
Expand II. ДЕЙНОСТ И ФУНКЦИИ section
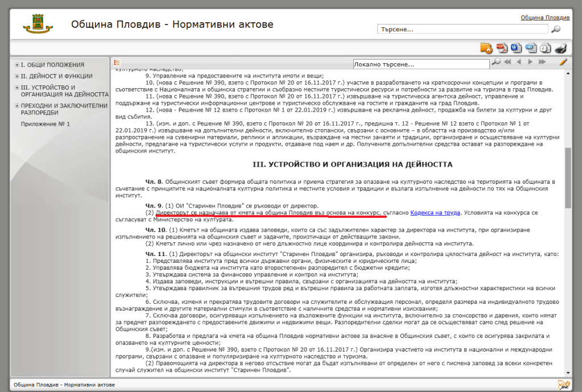coord(17,76)
